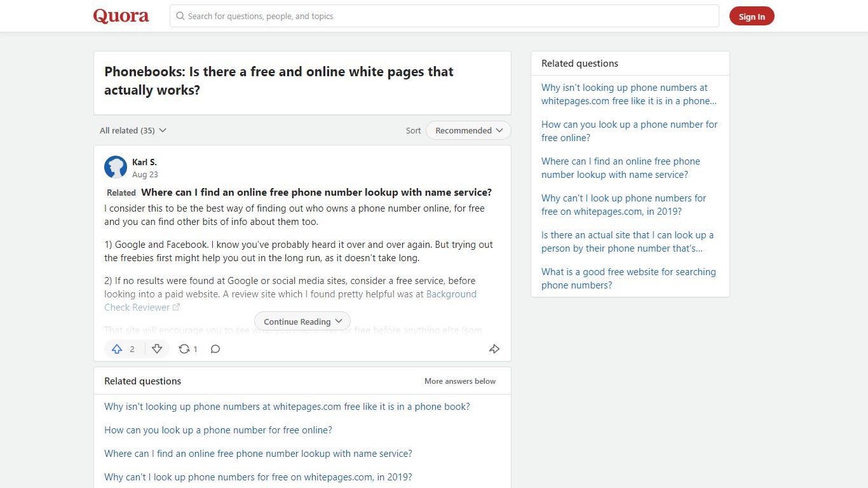Click the upvote count 2
This screenshot has width=868, height=488.
click(x=132, y=349)
